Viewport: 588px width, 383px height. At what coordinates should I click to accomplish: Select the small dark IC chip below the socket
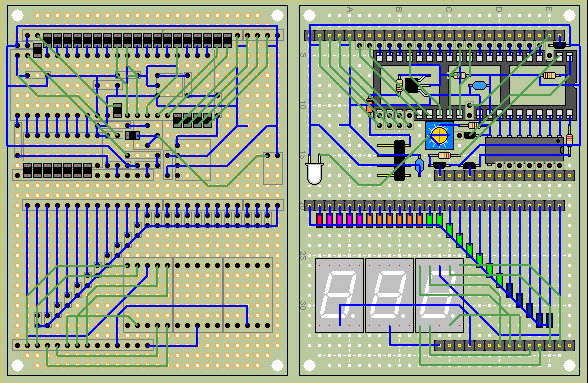(x=524, y=150)
